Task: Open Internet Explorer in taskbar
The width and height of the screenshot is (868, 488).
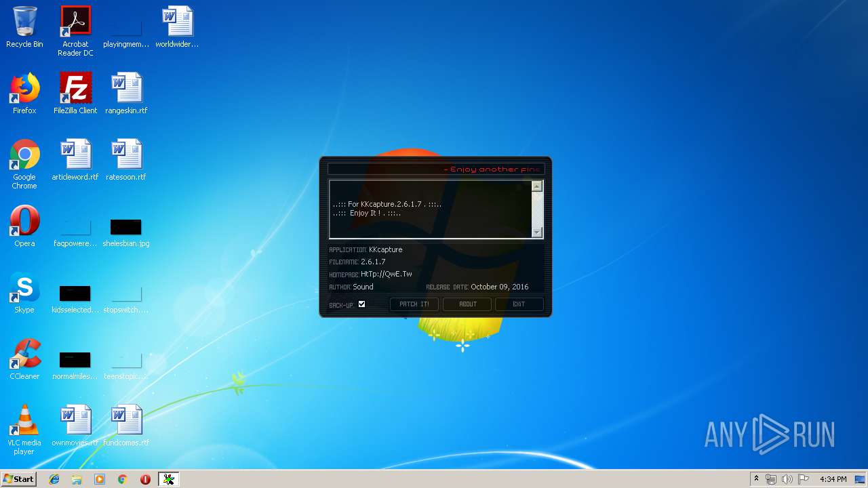Action: [x=54, y=479]
